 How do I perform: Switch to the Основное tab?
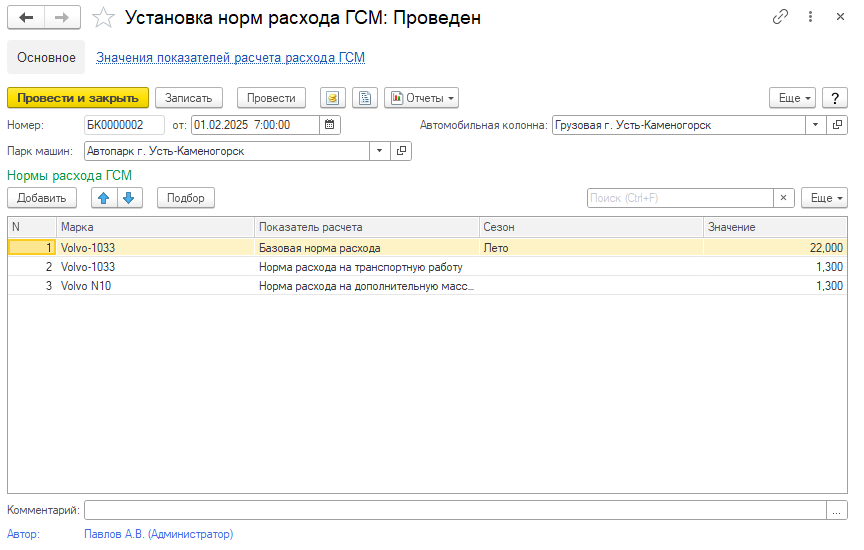pos(46,58)
